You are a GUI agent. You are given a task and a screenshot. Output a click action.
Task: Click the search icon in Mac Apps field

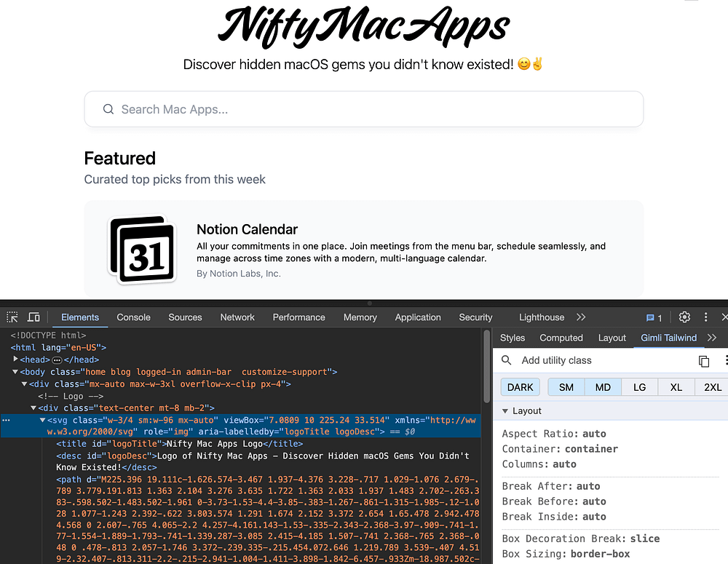point(108,109)
